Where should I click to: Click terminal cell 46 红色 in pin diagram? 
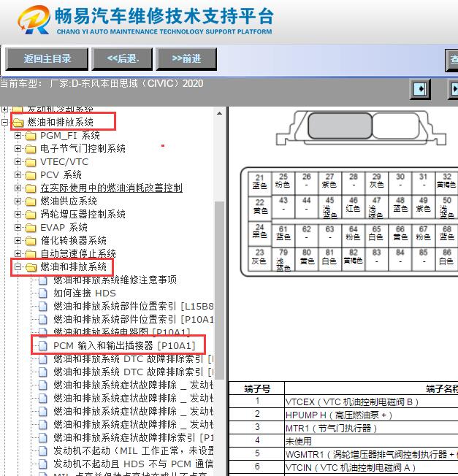pyautogui.click(x=354, y=207)
